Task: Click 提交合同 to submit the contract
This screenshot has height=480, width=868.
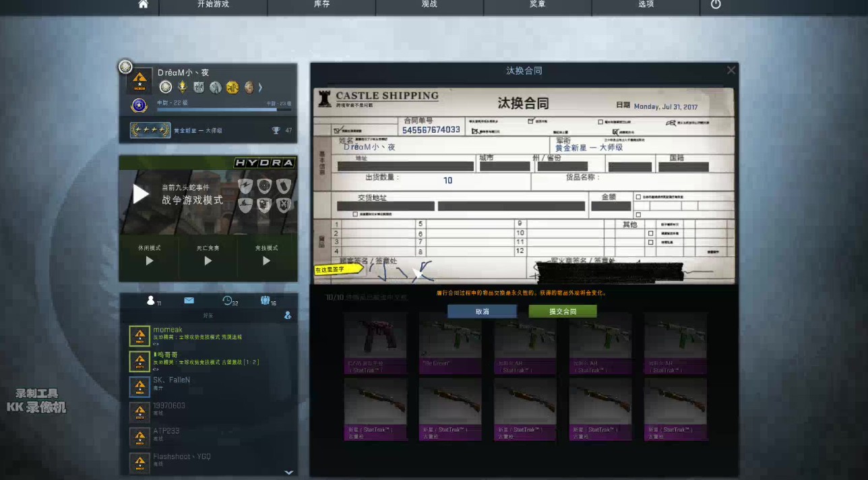Action: (x=563, y=311)
